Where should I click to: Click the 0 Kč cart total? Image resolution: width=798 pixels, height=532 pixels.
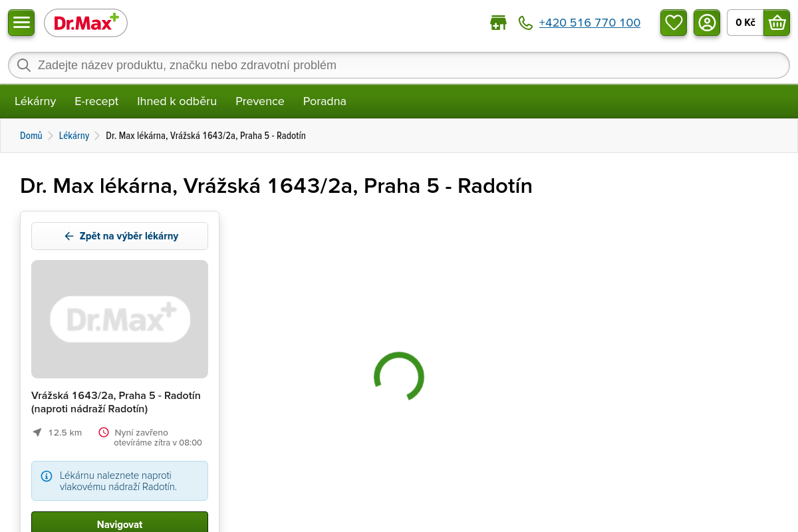[745, 23]
